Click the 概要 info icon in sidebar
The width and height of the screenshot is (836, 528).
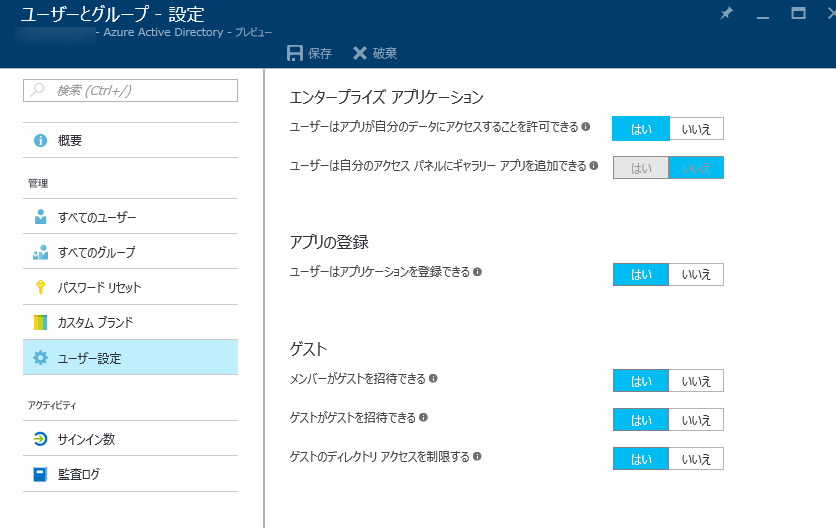coord(40,141)
